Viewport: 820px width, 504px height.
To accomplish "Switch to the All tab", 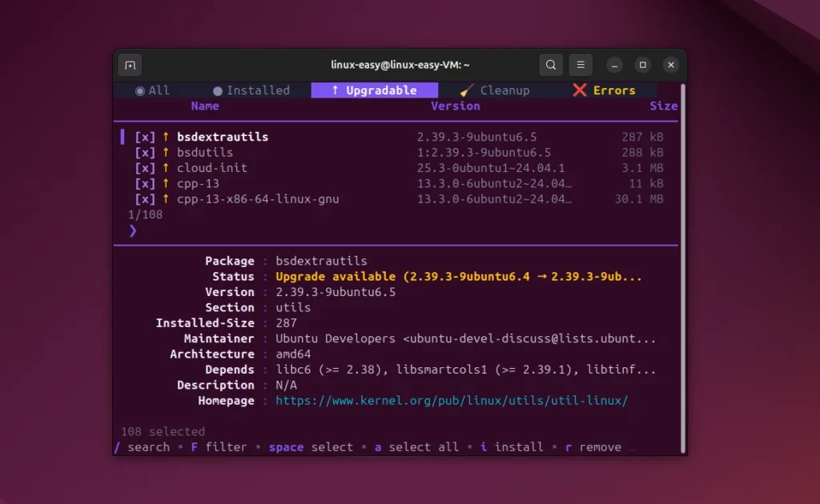I will 152,90.
